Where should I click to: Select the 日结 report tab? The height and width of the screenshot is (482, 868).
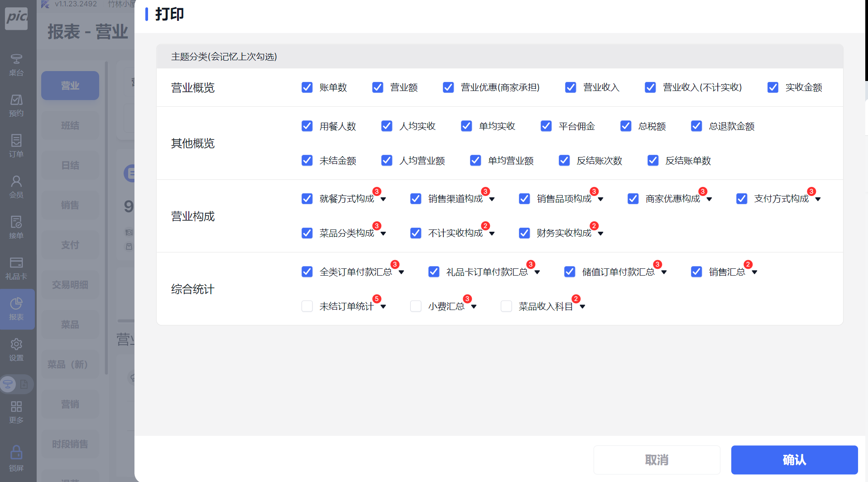click(70, 165)
